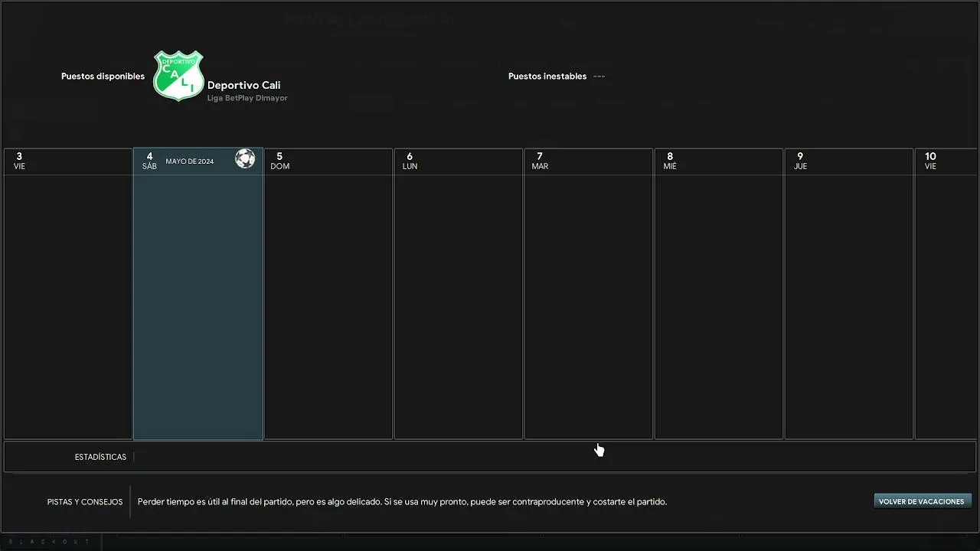Select the Wednesday 8 day column
The width and height of the screenshot is (980, 551).
(x=719, y=294)
